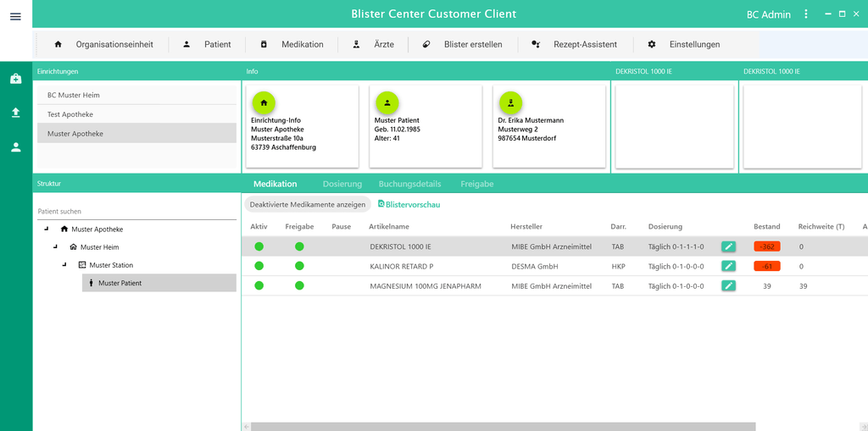Toggle Freigabe status for MAGNESIUM 100MG JENAPHARM
Viewport: 868px width, 431px height.
pyautogui.click(x=299, y=285)
